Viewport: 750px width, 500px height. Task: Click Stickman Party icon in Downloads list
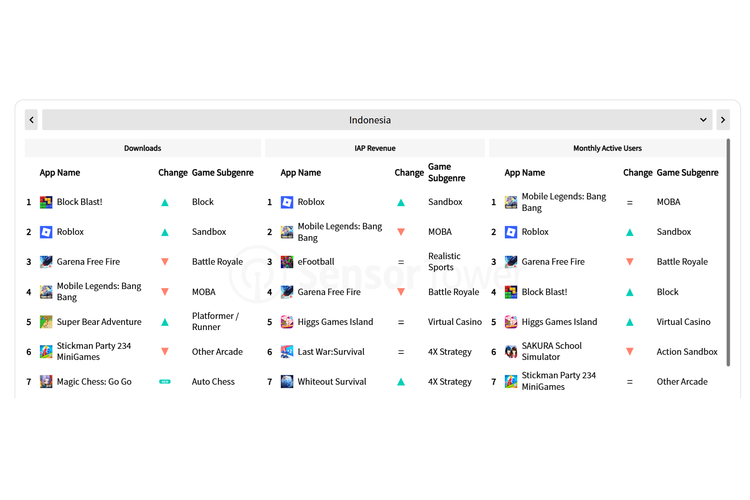click(46, 352)
